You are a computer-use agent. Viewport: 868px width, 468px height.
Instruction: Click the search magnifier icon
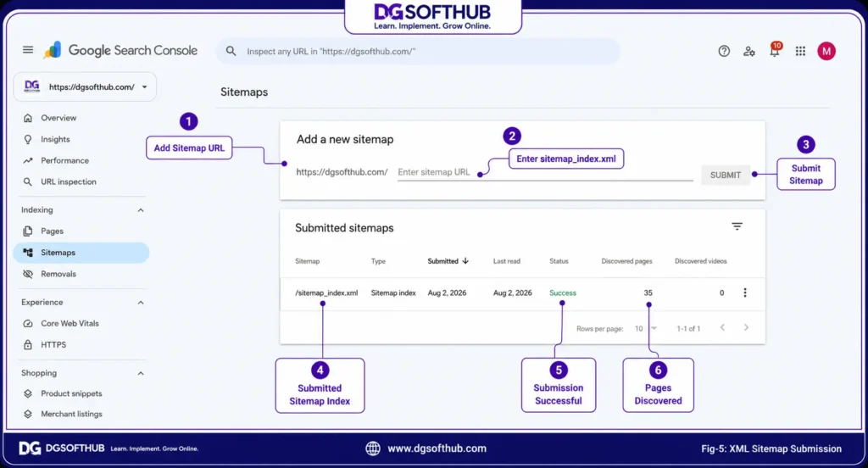coord(231,51)
